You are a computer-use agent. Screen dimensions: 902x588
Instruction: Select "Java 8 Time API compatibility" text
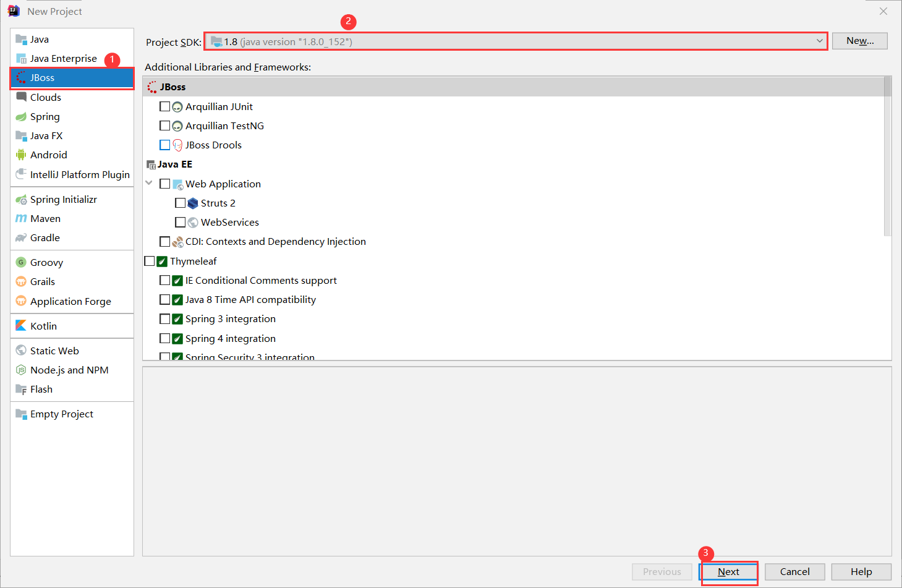click(250, 300)
